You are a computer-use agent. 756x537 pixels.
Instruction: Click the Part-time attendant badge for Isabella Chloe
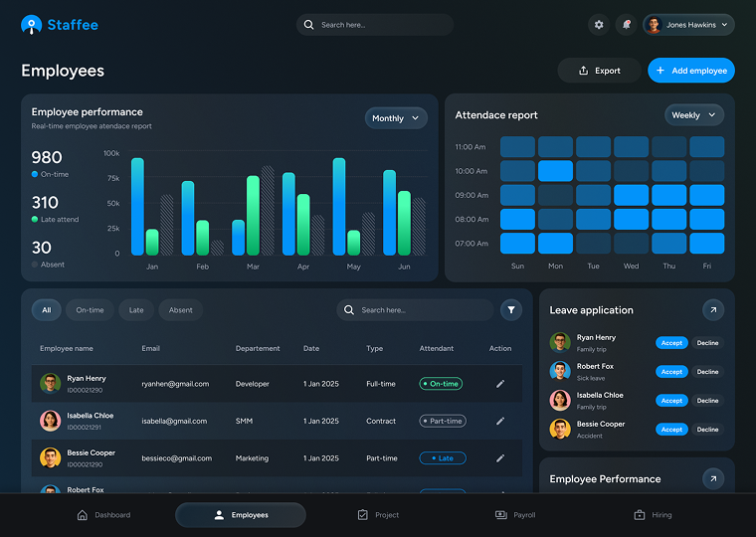(443, 421)
